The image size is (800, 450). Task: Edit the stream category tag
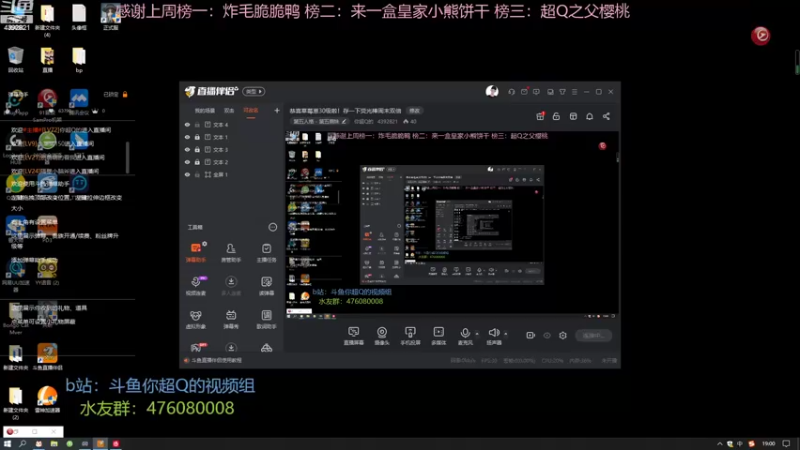(319, 121)
